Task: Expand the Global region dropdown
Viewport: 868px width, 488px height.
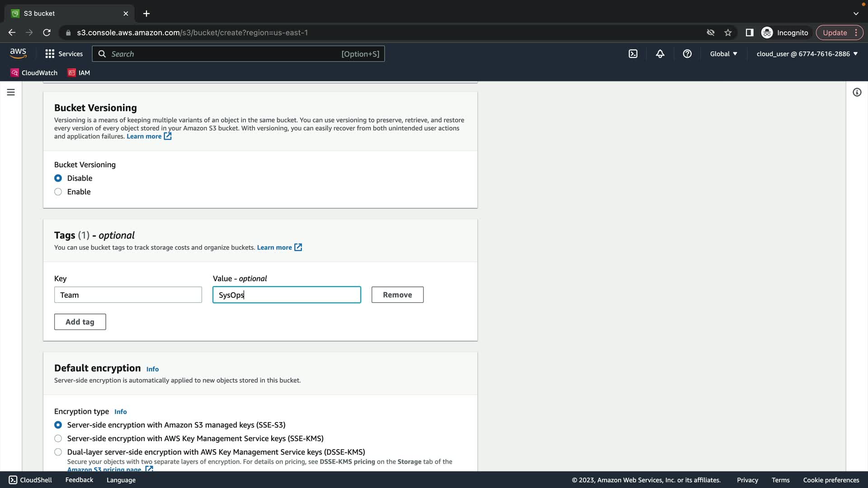Action: coord(723,54)
